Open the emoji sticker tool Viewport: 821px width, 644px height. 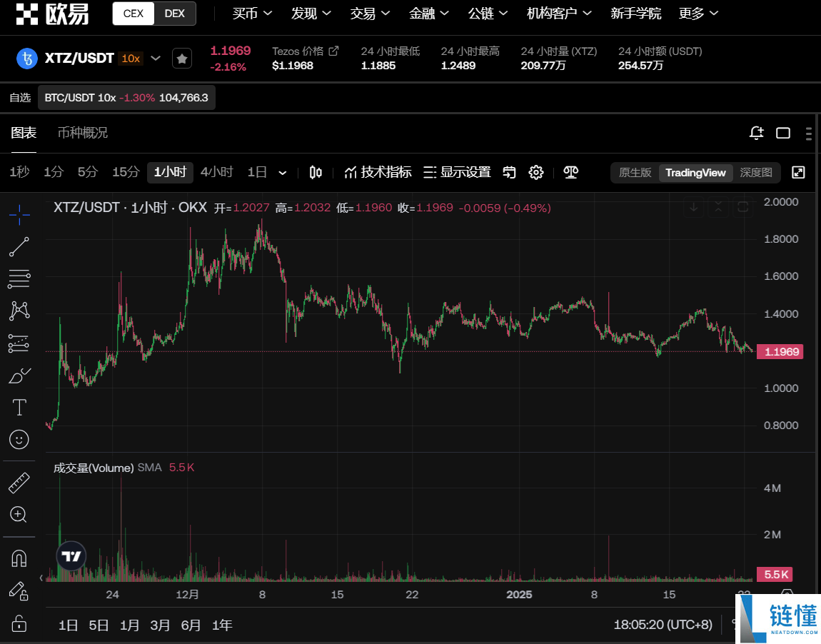19,440
